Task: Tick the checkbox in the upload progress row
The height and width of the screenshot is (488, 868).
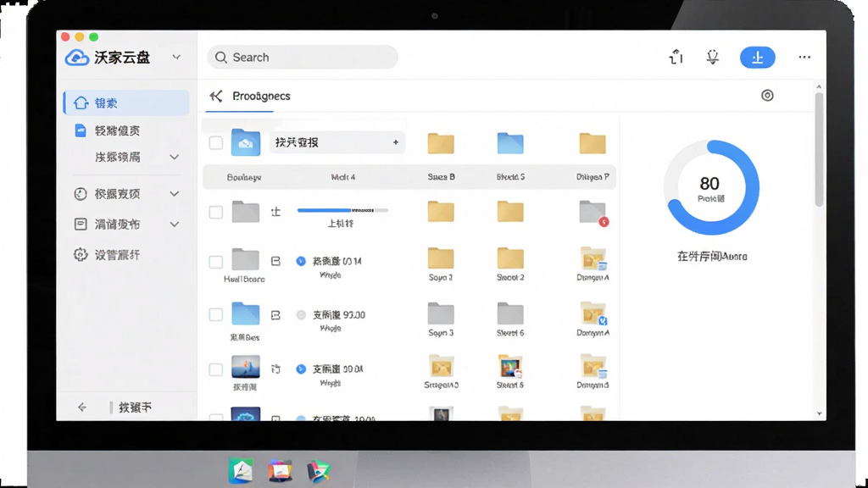Action: (x=216, y=212)
